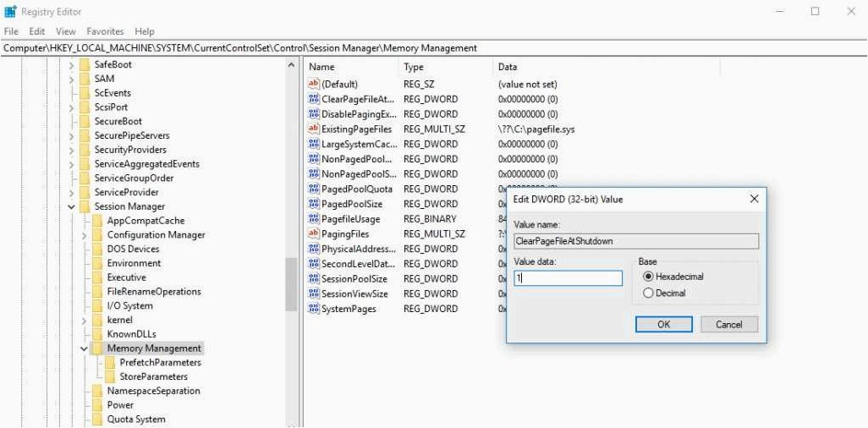
Task: Click the SessionViewSize DWORD icon
Action: (x=314, y=294)
